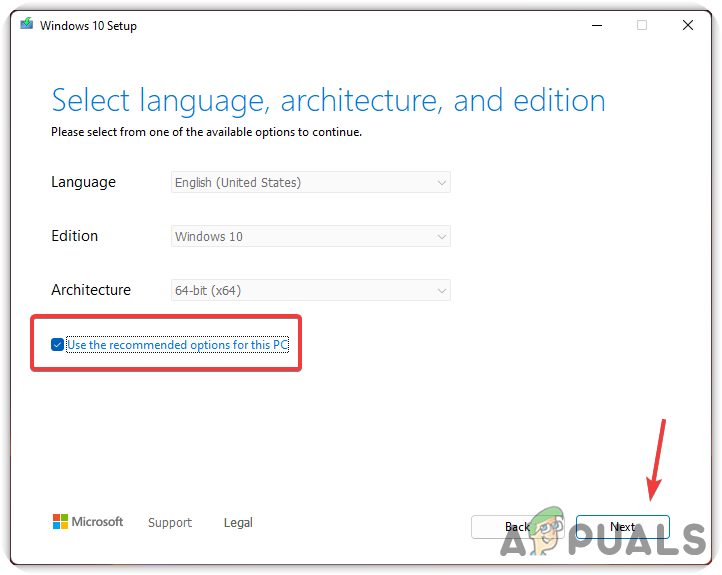The width and height of the screenshot is (722, 575).
Task: Uncheck Use the recommended options checkbox
Action: tap(57, 344)
